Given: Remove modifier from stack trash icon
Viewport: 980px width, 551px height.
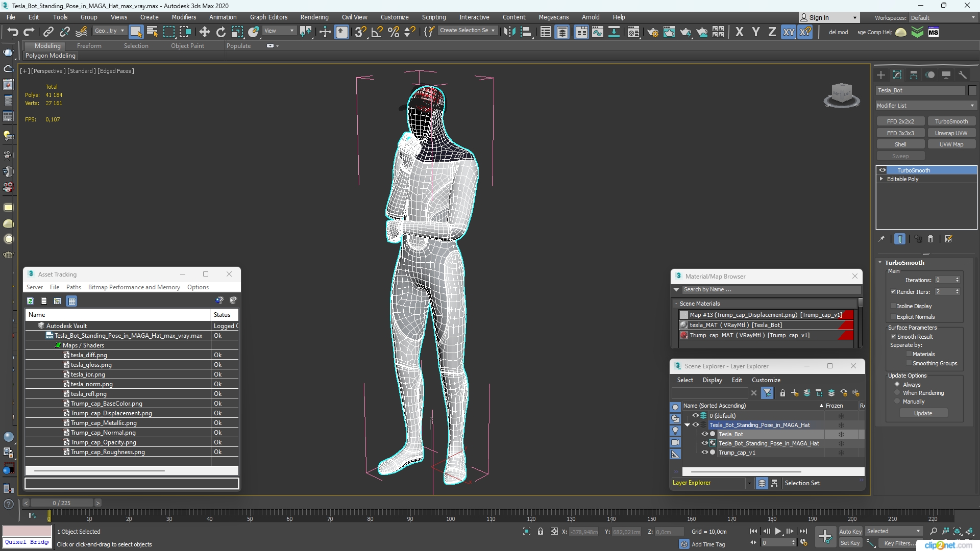Looking at the screenshot, I should coord(930,239).
